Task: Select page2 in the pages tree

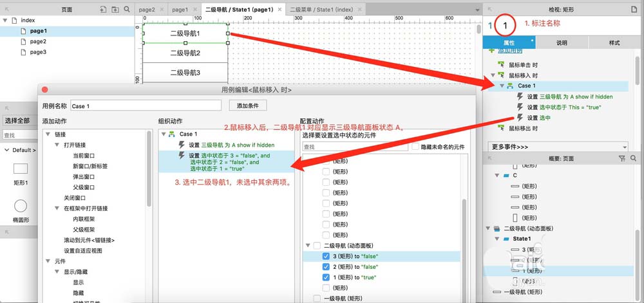Action: 38,41
